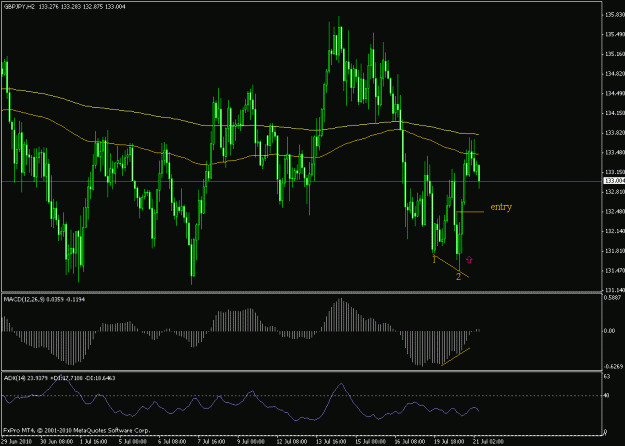
Task: Click the 135.490 price scale label
Action: click(x=615, y=34)
